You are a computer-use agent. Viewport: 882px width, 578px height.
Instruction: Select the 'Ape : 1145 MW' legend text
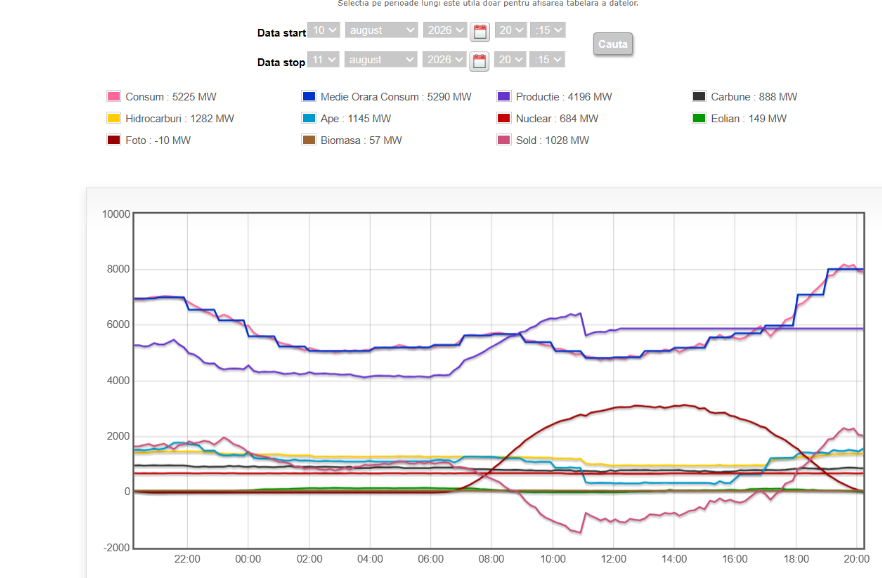(356, 119)
